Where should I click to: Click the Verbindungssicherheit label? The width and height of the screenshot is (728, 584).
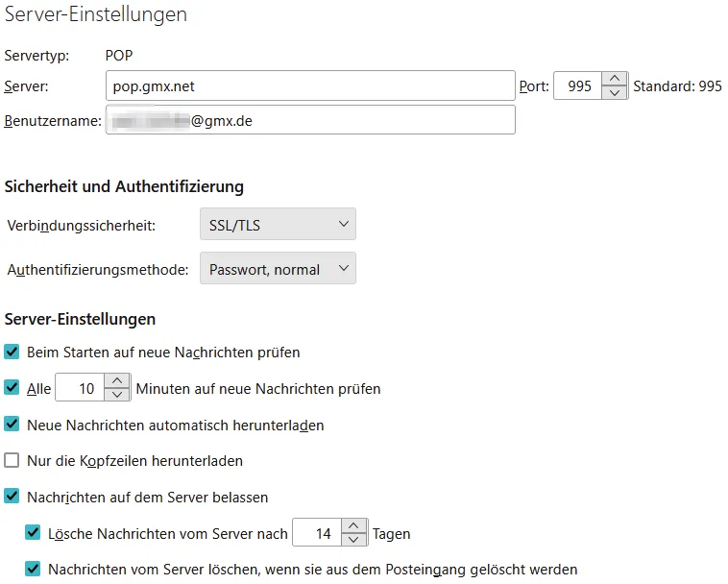coord(82,226)
